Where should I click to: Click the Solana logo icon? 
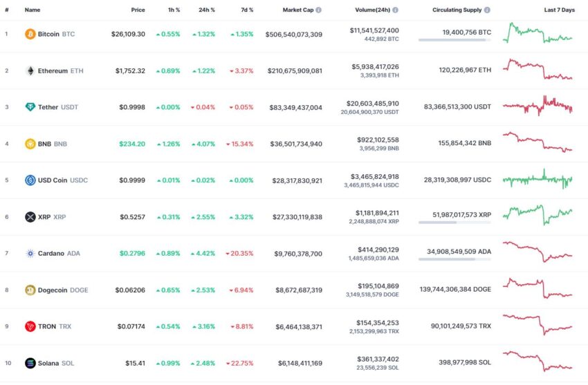[30, 363]
